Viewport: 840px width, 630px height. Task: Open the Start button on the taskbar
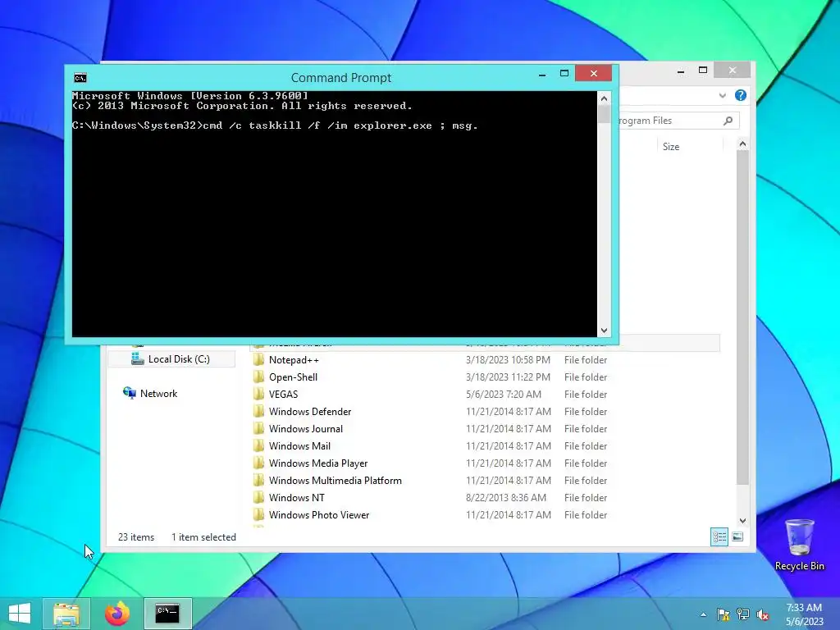[x=20, y=614]
